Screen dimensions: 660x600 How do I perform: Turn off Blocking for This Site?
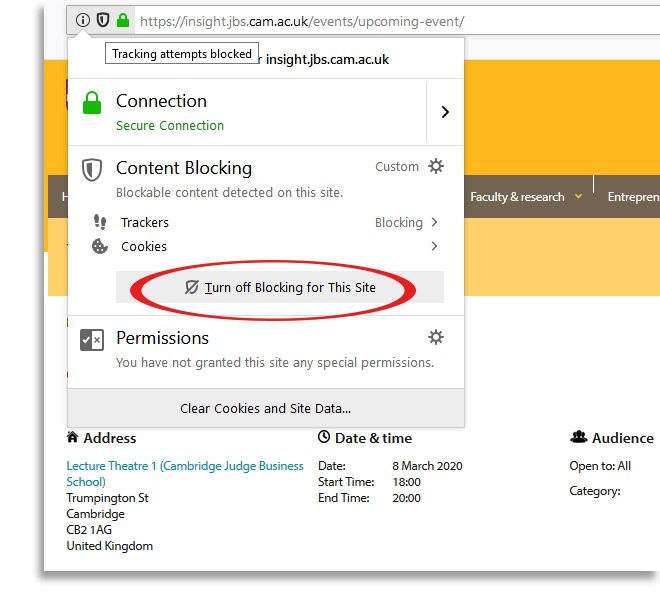click(280, 287)
